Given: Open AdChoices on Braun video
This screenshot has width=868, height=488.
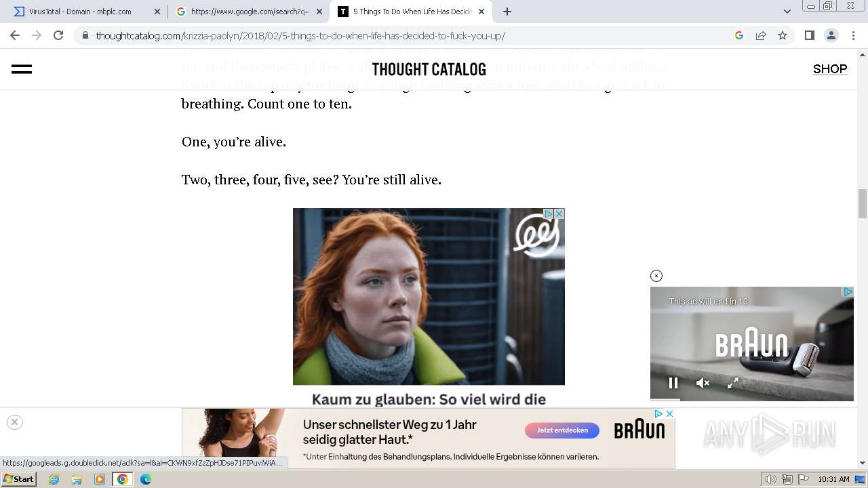Looking at the screenshot, I should pos(848,292).
